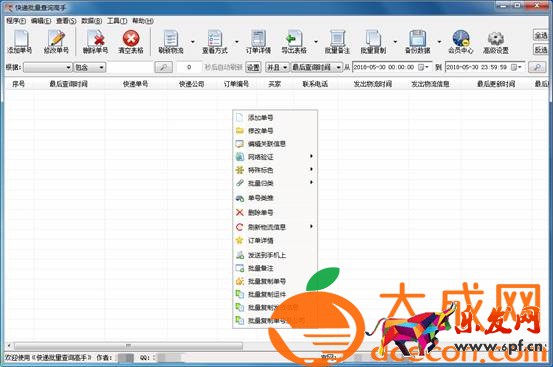This screenshot has height=367, width=553.
Task: Click the 买家 column header
Action: pos(274,84)
